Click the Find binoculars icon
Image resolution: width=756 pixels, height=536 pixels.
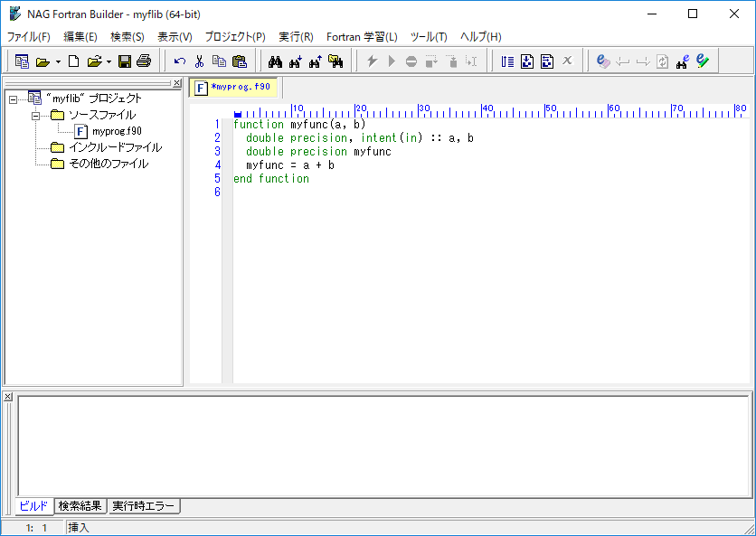click(276, 61)
